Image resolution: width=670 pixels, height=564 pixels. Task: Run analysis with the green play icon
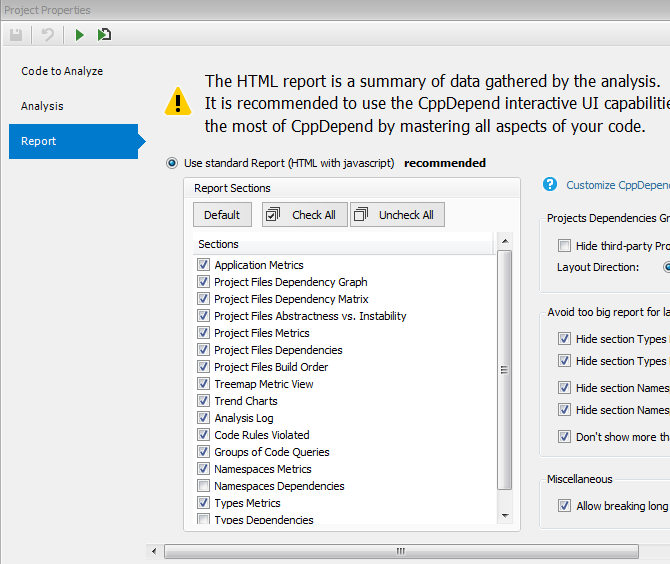point(79,35)
